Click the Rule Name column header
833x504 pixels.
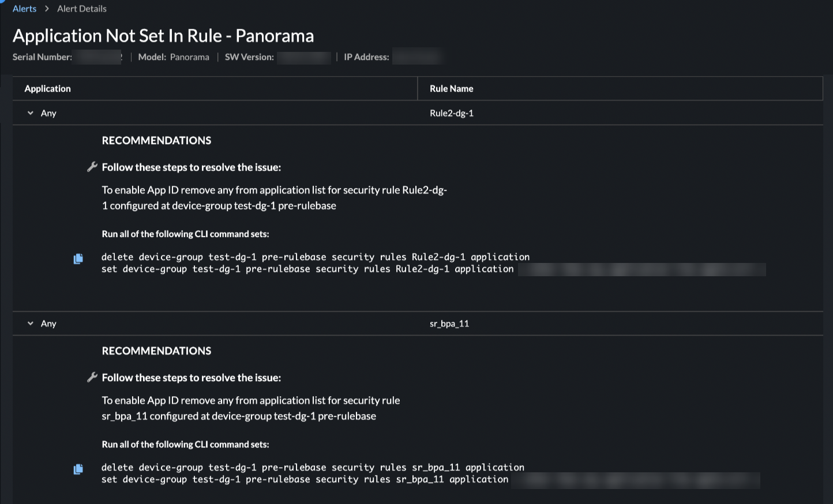[451, 89]
